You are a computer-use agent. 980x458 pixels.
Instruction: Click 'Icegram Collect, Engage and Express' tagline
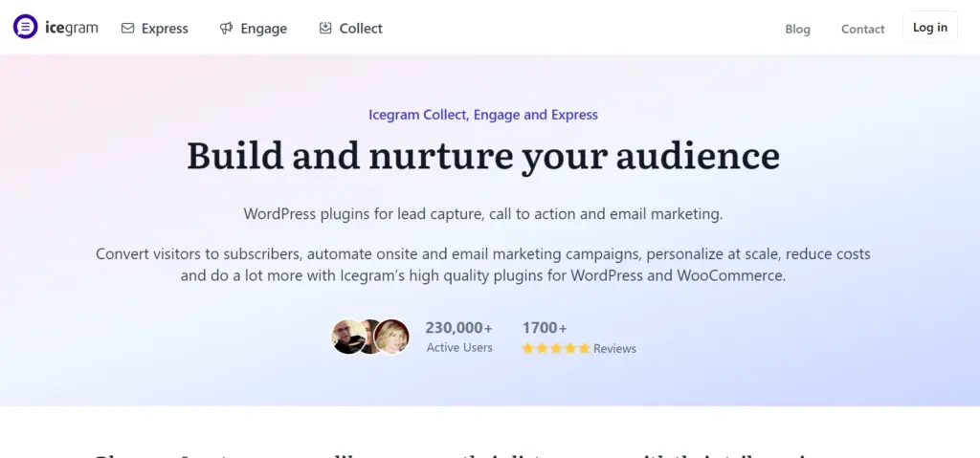pos(483,115)
